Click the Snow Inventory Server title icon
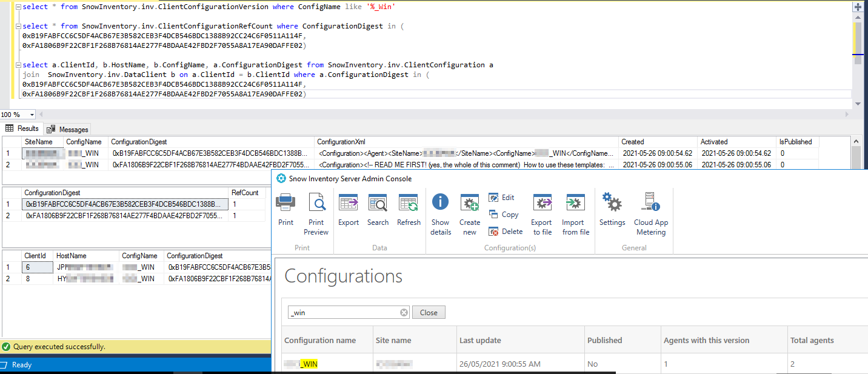Image resolution: width=868 pixels, height=374 pixels. tap(281, 178)
